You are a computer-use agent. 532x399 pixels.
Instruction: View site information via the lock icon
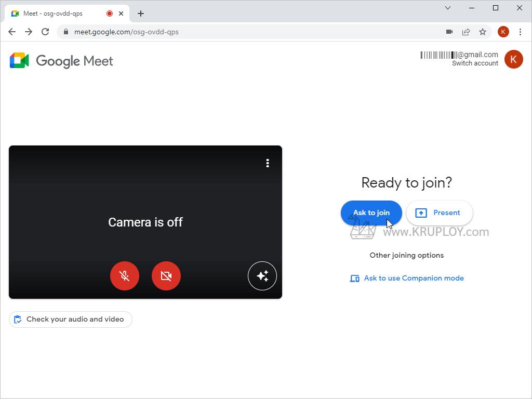tap(66, 32)
